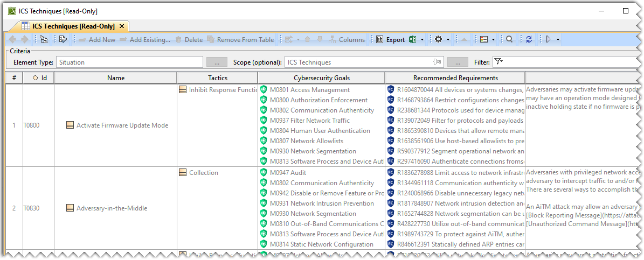
Task: Open the dropdown arrow next to Excel export
Action: pos(422,39)
